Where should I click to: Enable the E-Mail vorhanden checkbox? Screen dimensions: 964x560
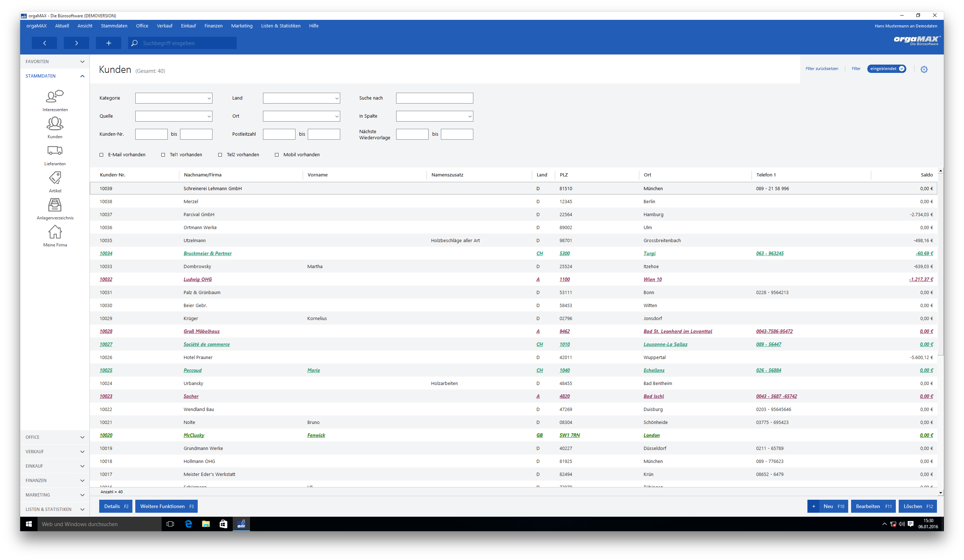click(101, 155)
